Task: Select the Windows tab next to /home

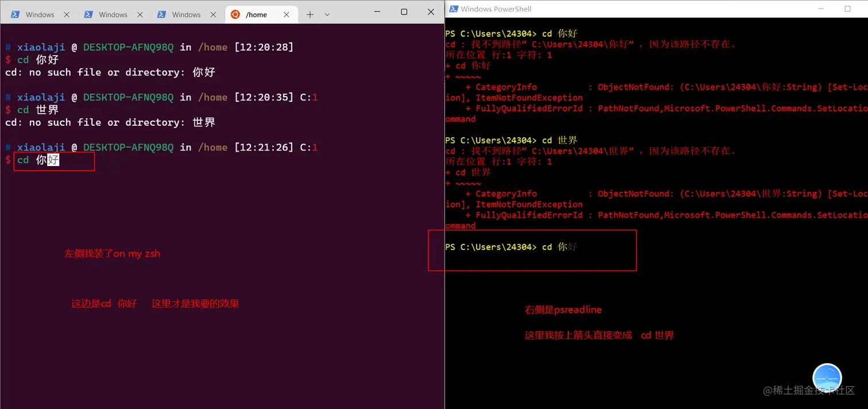Action: point(186,14)
